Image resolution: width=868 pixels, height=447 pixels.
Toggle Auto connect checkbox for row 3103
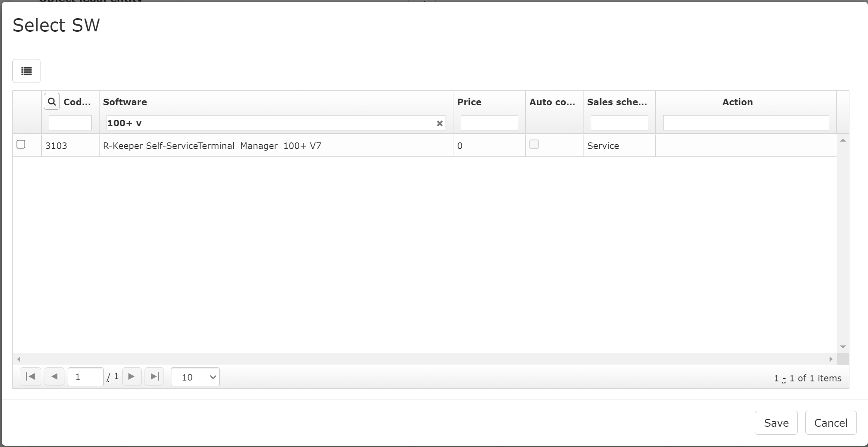coord(534,144)
